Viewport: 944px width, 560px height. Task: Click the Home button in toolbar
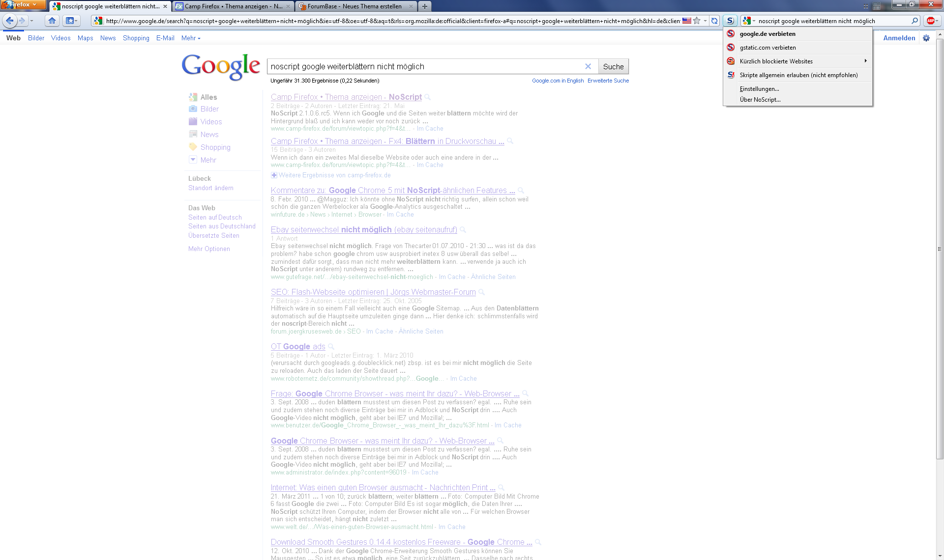tap(52, 21)
